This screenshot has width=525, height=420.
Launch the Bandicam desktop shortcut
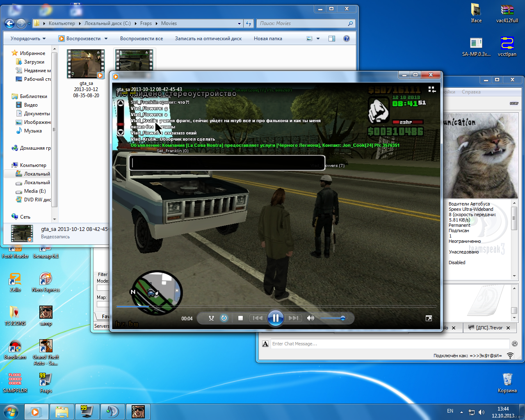tap(15, 349)
